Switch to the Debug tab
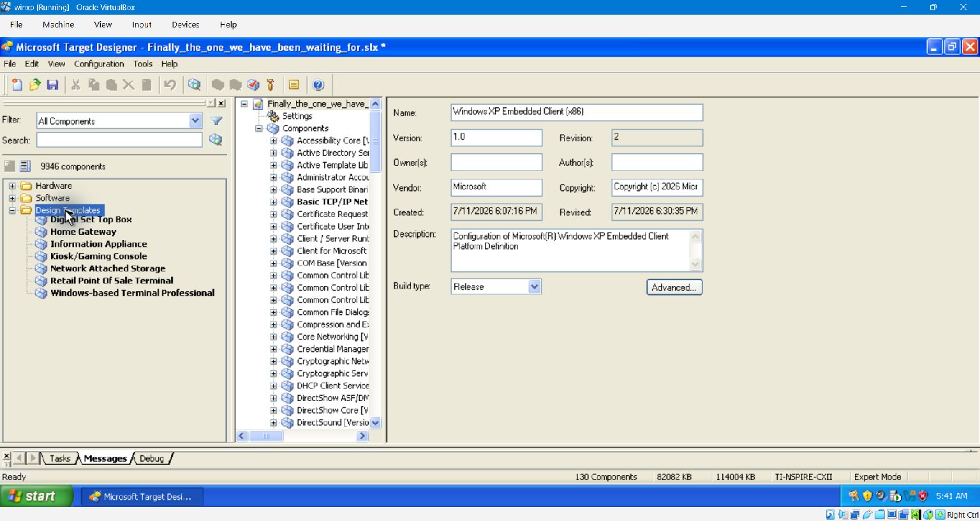This screenshot has height=521, width=980. click(152, 458)
